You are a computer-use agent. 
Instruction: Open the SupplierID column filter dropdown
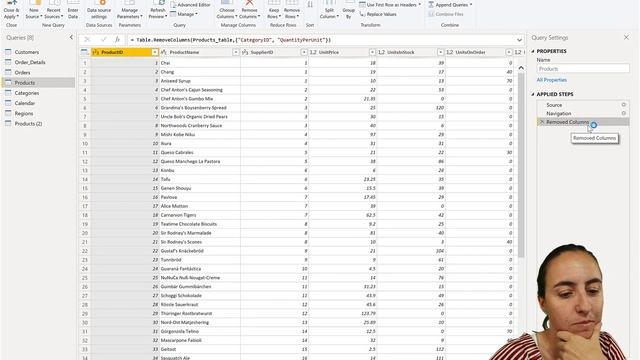coord(304,52)
